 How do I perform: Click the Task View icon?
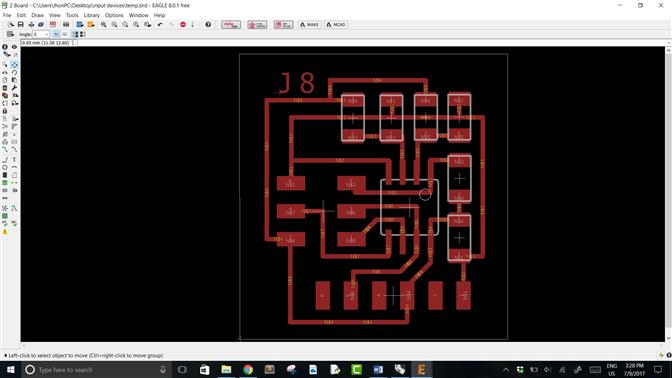(183, 369)
